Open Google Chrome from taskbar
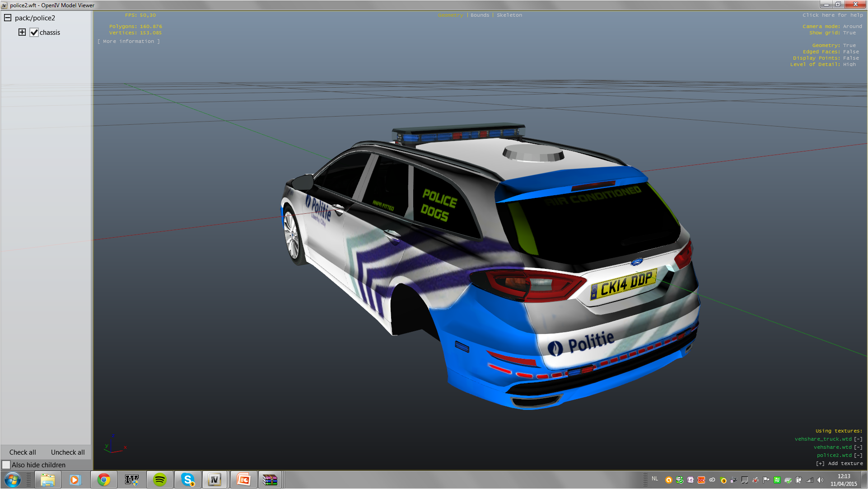This screenshot has width=868, height=489. 103,480
